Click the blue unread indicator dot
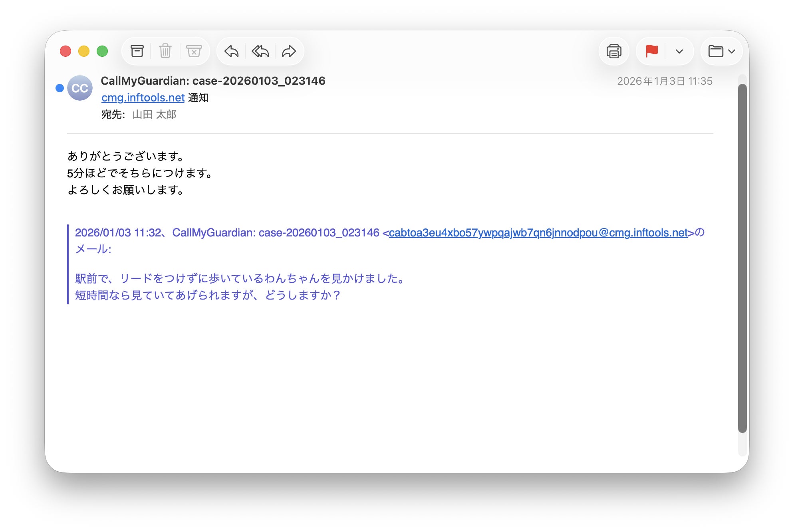The height and width of the screenshot is (532, 794). coord(60,88)
